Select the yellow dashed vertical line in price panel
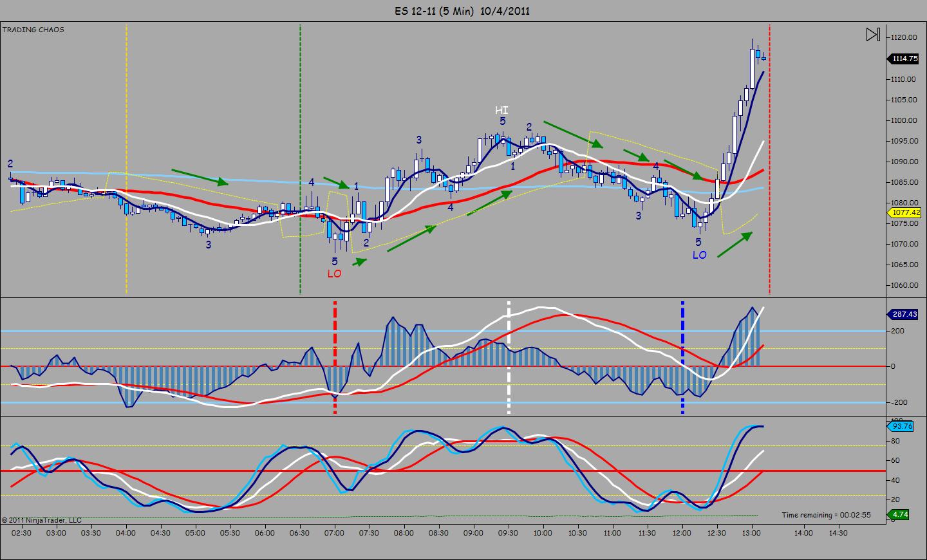This screenshot has width=927, height=560. tap(126, 159)
